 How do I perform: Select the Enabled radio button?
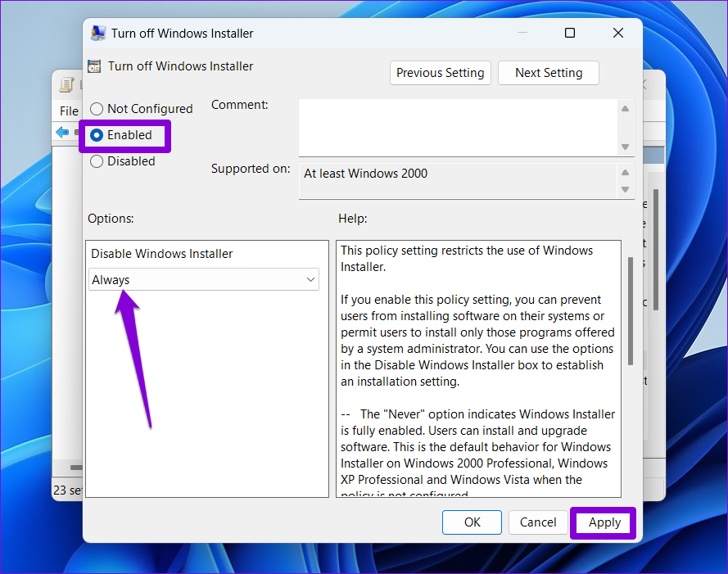(97, 135)
